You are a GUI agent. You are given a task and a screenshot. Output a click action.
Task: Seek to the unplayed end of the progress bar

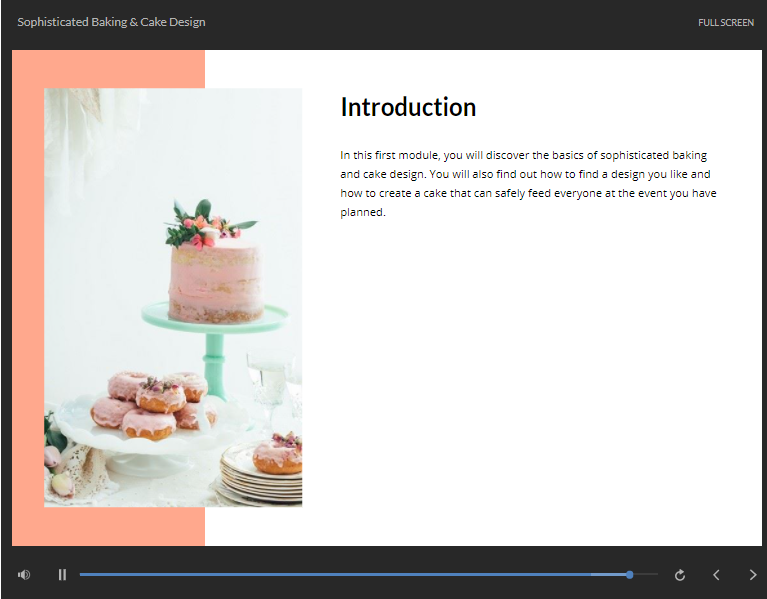pyautogui.click(x=646, y=575)
